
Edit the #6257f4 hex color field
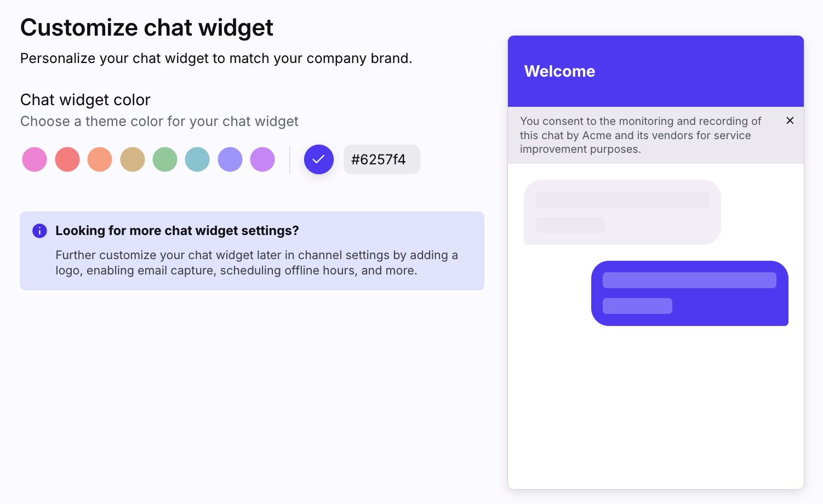382,159
